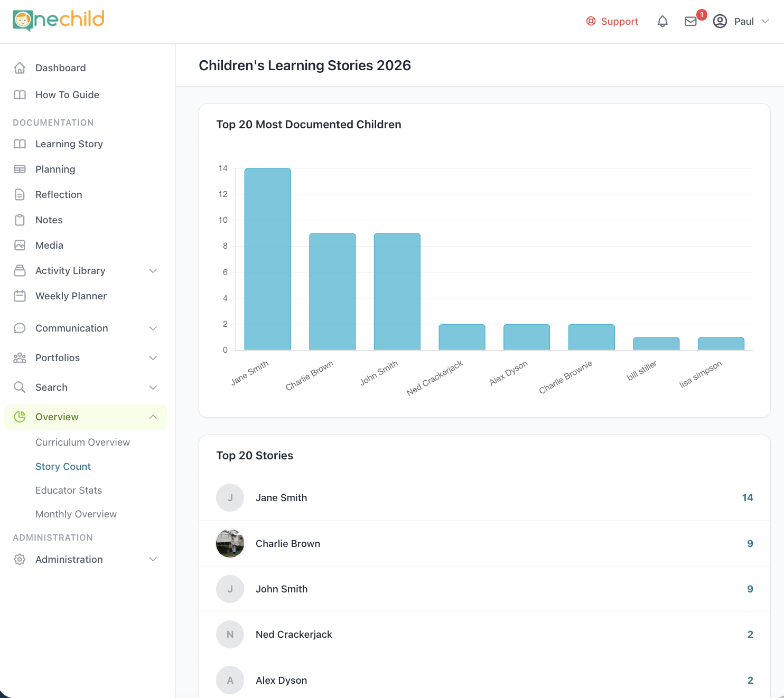
Task: Collapse the Overview section chevron
Action: tap(153, 417)
